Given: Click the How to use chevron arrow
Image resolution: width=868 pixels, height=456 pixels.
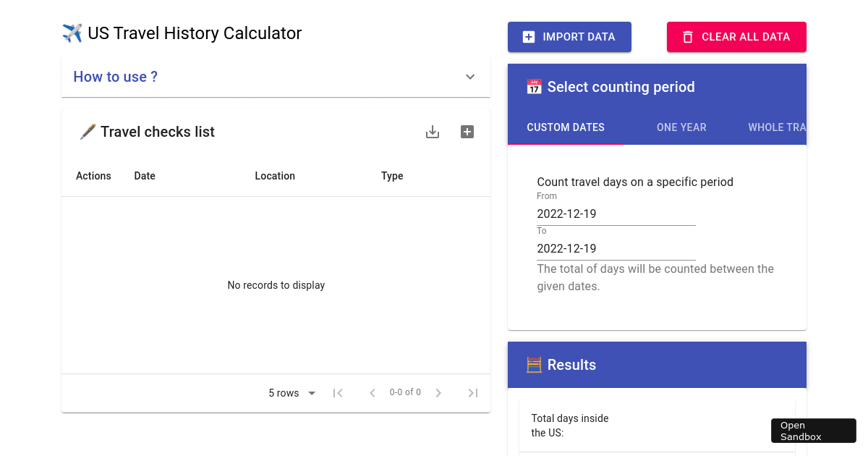Looking at the screenshot, I should point(470,77).
